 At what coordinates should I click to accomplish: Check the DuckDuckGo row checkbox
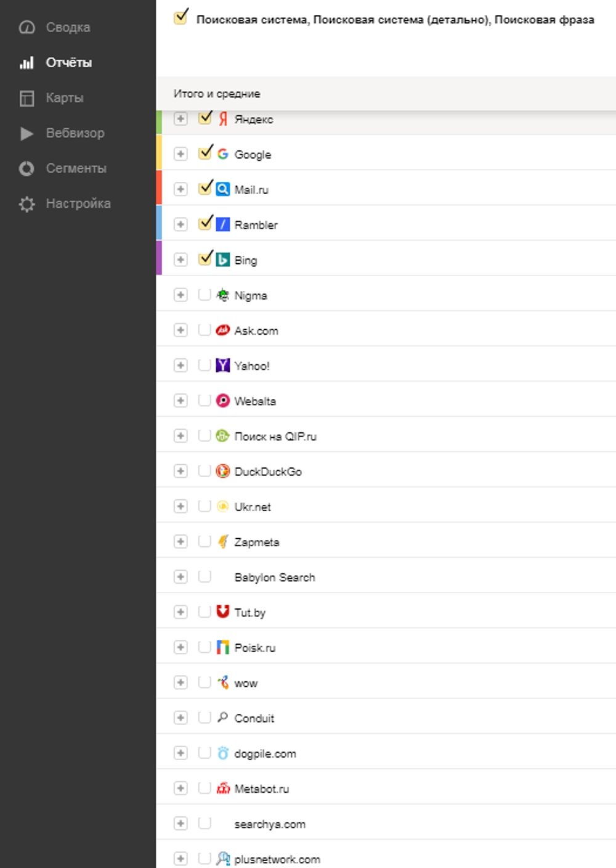click(205, 471)
